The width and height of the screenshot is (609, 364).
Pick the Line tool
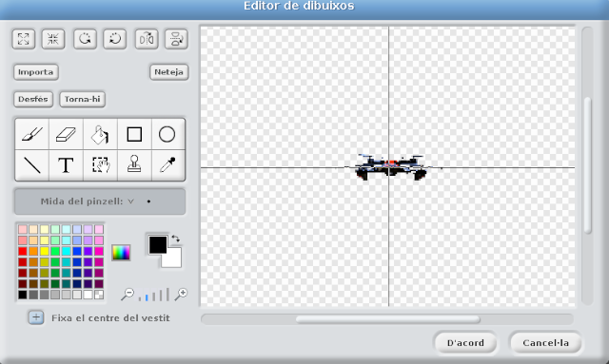tap(32, 165)
